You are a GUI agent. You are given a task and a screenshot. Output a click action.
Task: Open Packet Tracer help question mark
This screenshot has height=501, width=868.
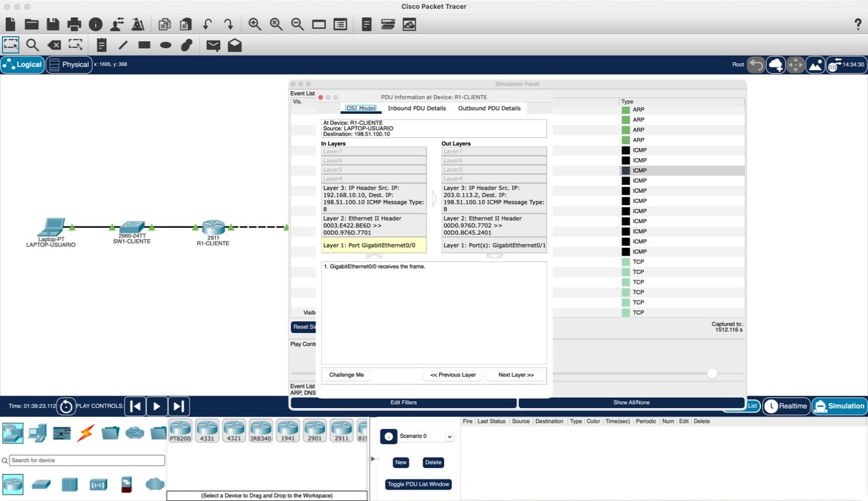(858, 25)
